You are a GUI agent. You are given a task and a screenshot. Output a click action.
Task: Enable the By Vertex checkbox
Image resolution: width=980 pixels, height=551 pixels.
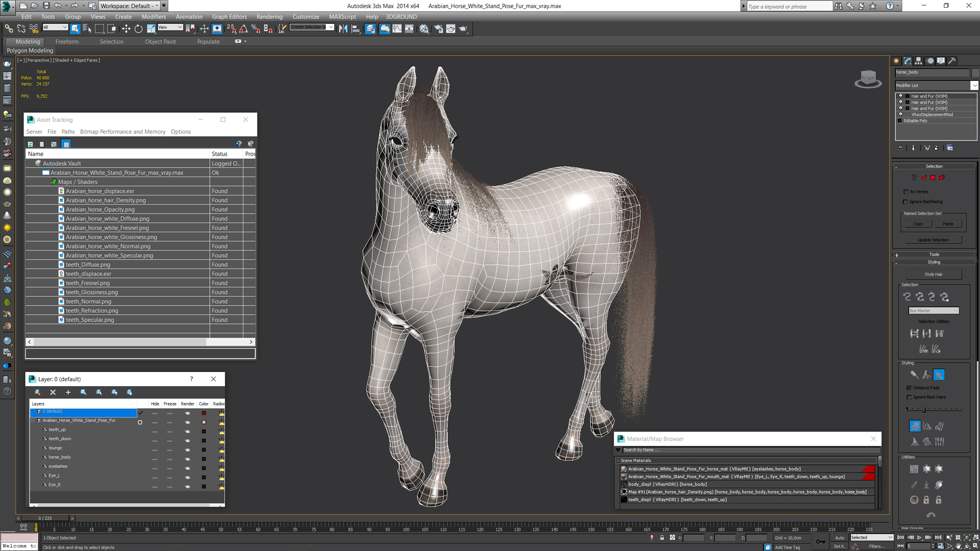click(906, 192)
